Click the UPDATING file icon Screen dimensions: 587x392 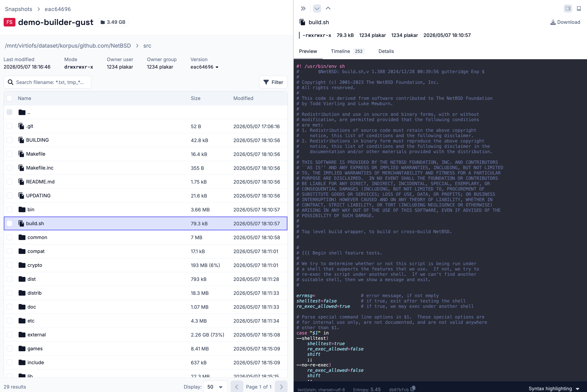21,195
